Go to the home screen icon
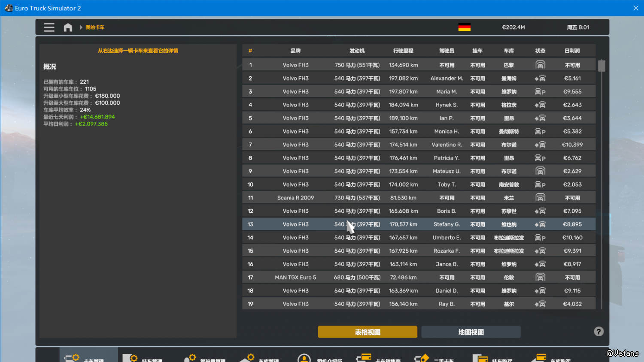 [x=68, y=27]
